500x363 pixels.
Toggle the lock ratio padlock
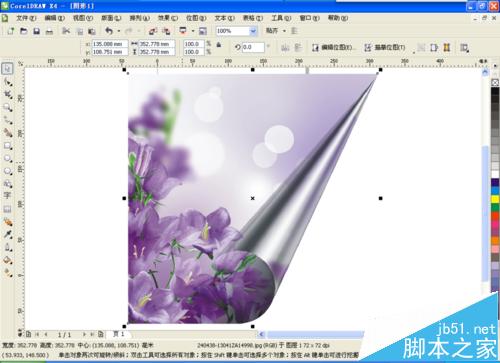(x=219, y=44)
